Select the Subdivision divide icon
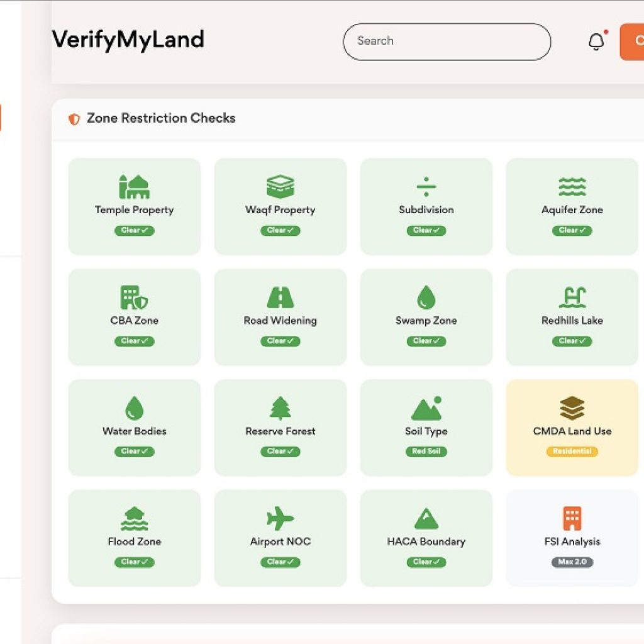Image resolution: width=644 pixels, height=644 pixels. [426, 187]
